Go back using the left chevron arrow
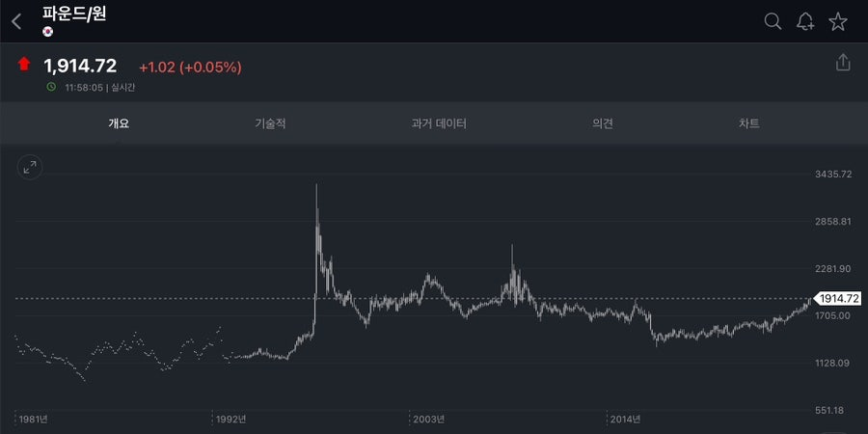This screenshot has width=868, height=434. pyautogui.click(x=16, y=21)
